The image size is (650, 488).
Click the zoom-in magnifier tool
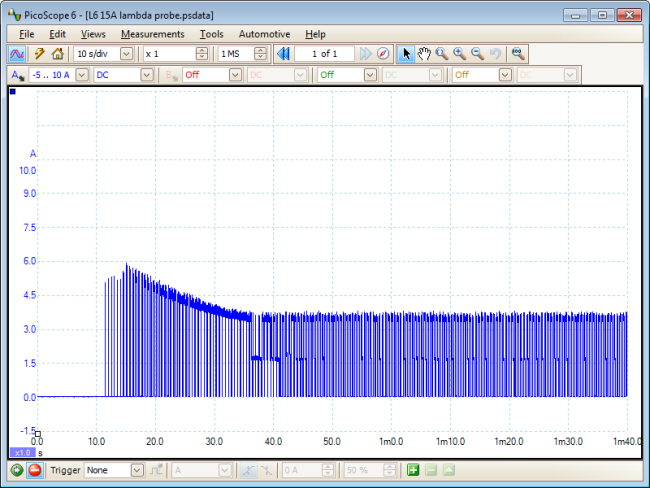459,53
